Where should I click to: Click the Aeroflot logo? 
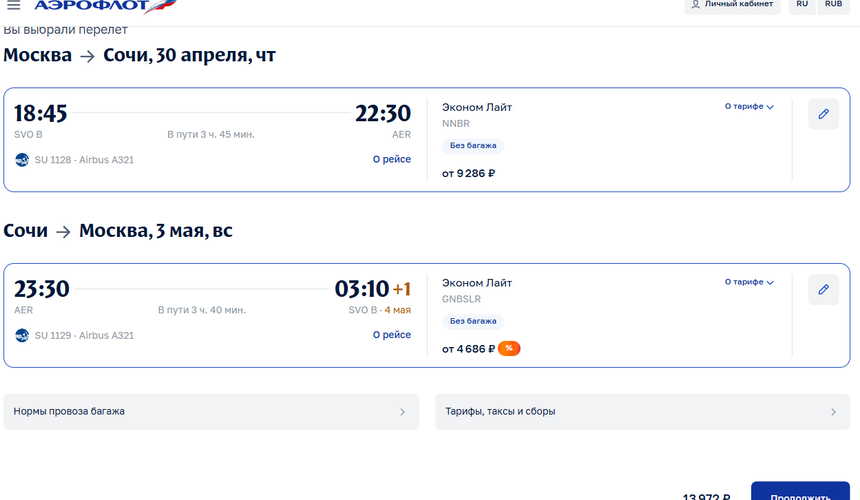point(90,6)
